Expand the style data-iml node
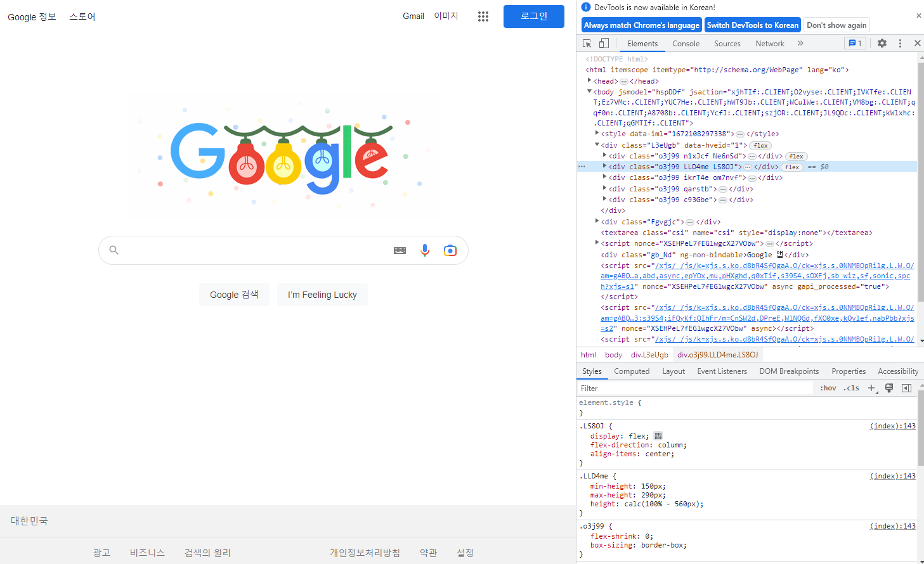The image size is (924, 564). (597, 133)
